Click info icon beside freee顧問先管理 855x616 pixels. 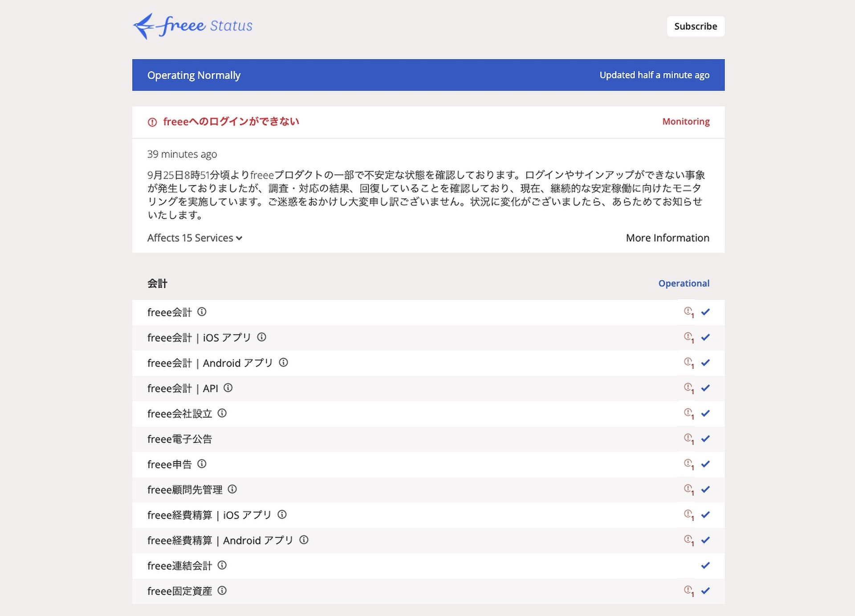pyautogui.click(x=232, y=490)
